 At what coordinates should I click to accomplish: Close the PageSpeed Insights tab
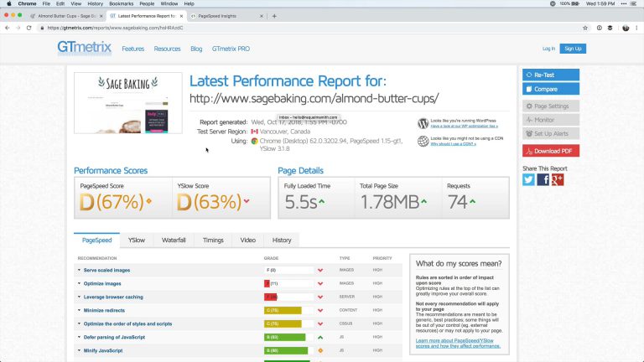coord(262,16)
